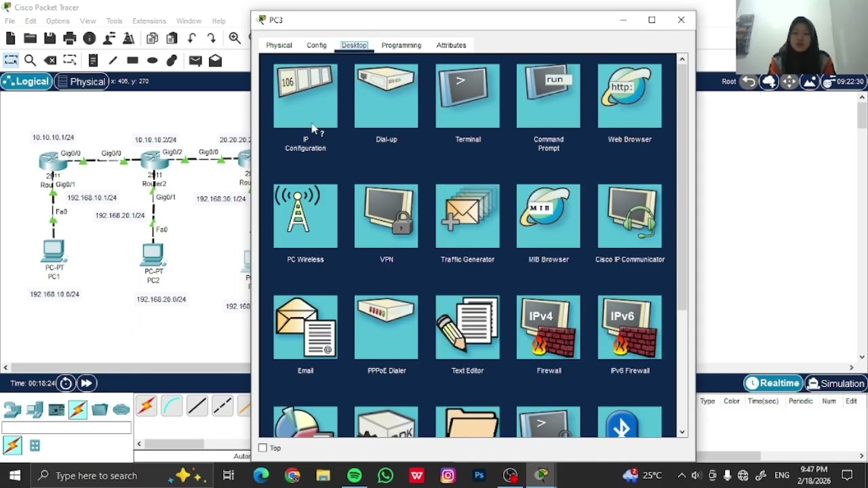Click the Power Cycle Devices button
Image resolution: width=868 pixels, height=488 pixels.
click(66, 384)
